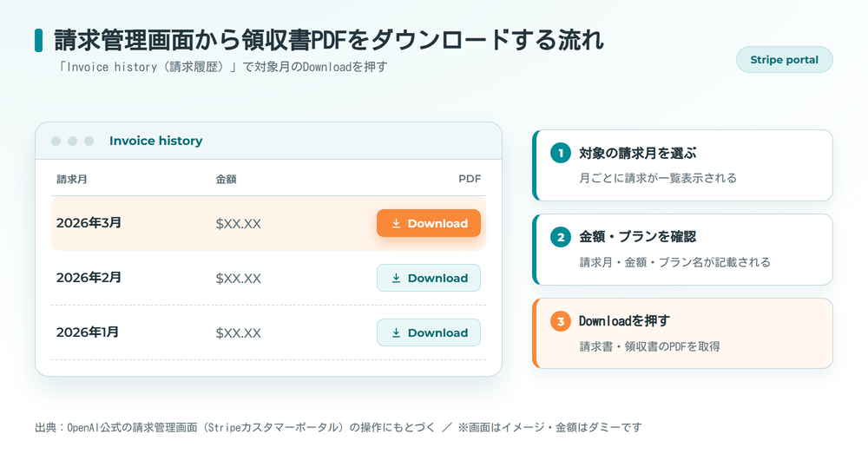Image resolution: width=868 pixels, height=454 pixels.
Task: Click the download arrow icon for 2026年1月
Action: (396, 332)
